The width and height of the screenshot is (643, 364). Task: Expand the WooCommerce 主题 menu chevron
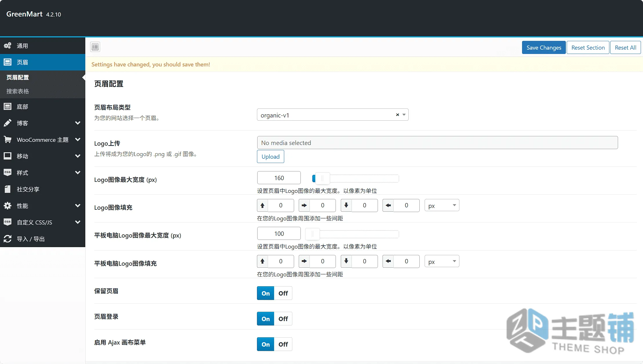[x=78, y=140]
